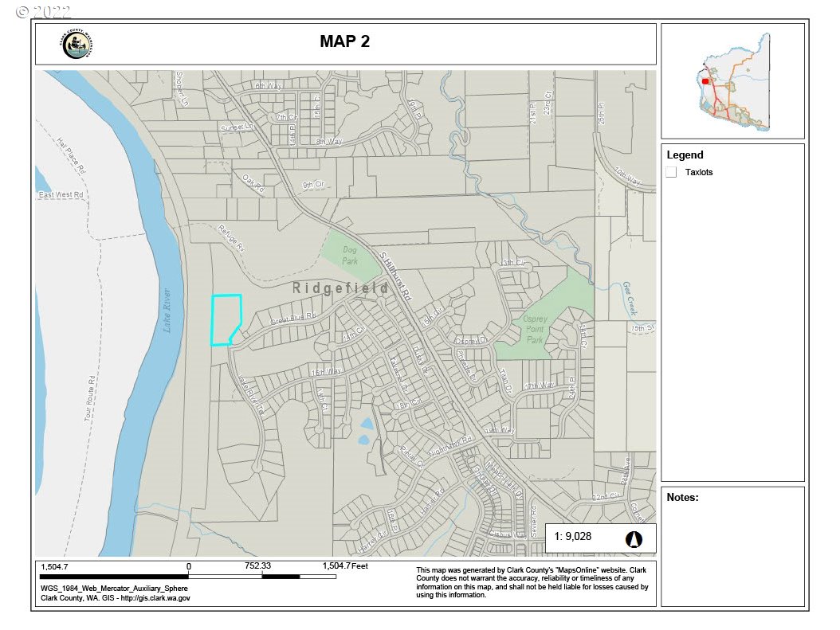Click the Lake River label

coord(167,311)
